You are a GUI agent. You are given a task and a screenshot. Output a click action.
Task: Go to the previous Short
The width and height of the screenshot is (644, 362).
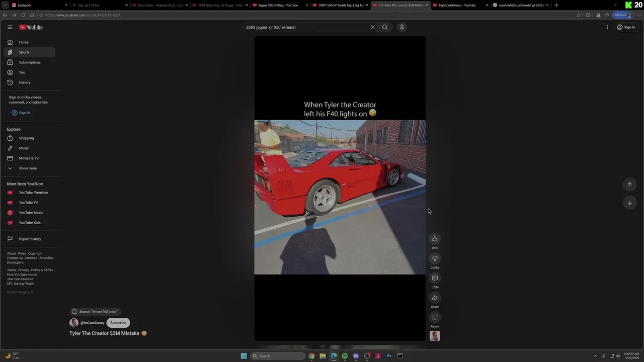[629, 185]
